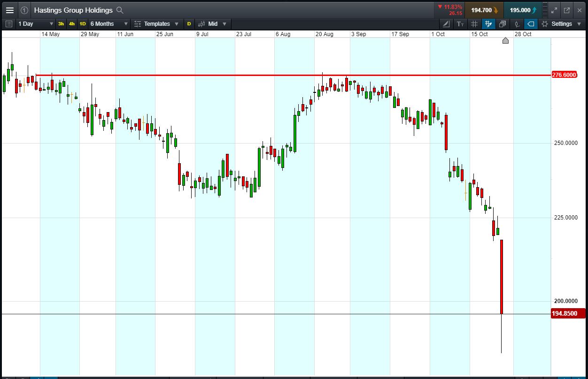This screenshot has height=379, width=588.
Task: Click the Hastings Group Holdings title
Action: [73, 10]
